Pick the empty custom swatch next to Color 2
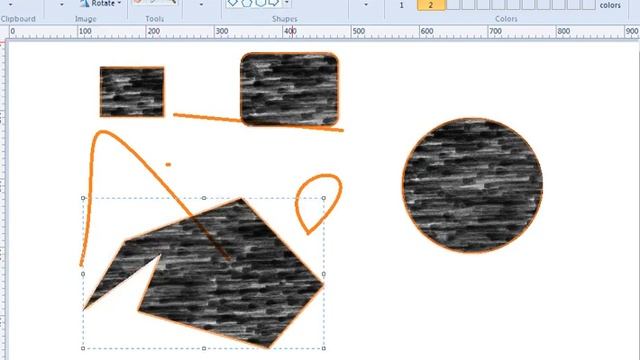This screenshot has width=640, height=360. [454, 4]
